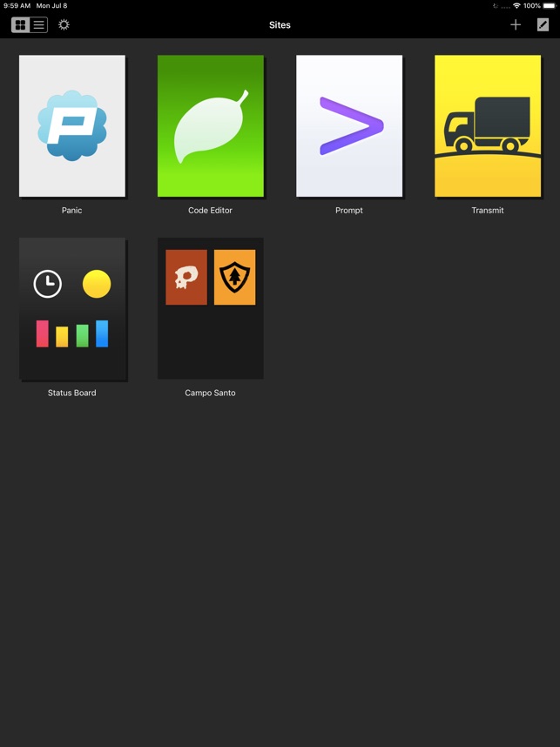
Task: Open the Prompt site thumbnail
Action: pos(349,125)
